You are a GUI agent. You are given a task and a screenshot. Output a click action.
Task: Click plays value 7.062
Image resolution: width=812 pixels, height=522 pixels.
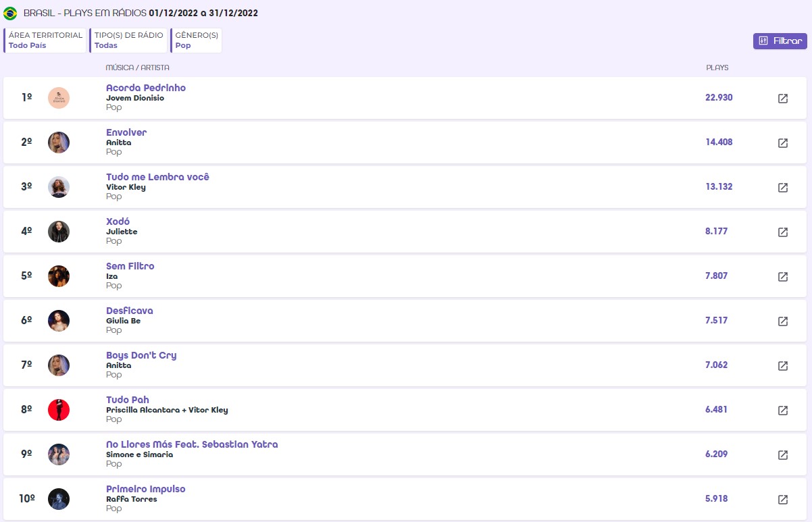coord(716,365)
